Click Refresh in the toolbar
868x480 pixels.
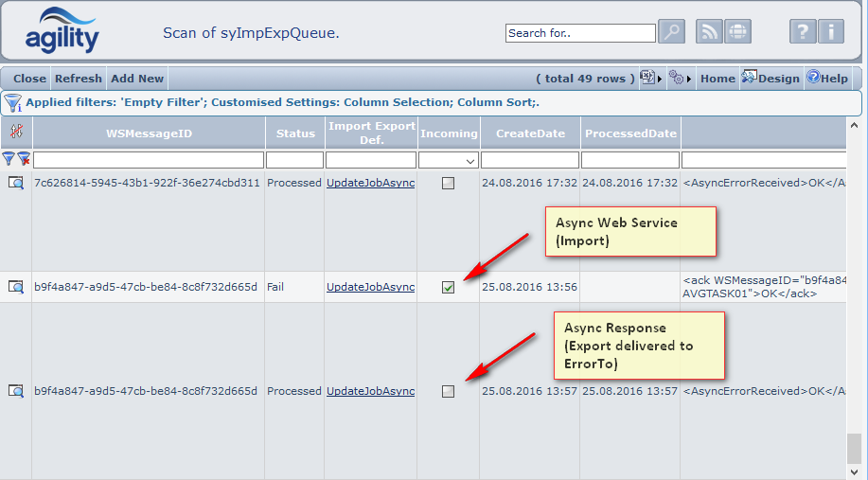click(x=78, y=79)
